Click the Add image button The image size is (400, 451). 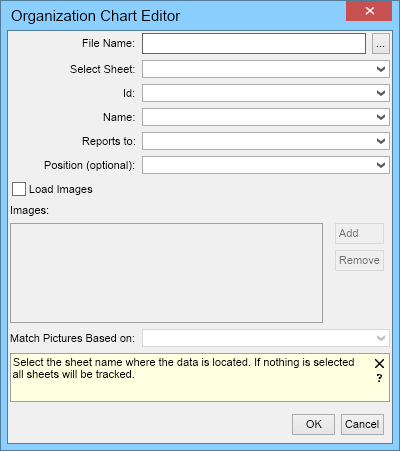tap(359, 233)
